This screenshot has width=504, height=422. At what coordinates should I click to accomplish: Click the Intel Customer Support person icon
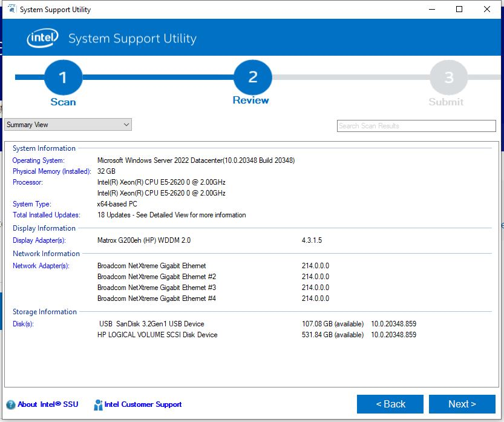pyautogui.click(x=98, y=404)
